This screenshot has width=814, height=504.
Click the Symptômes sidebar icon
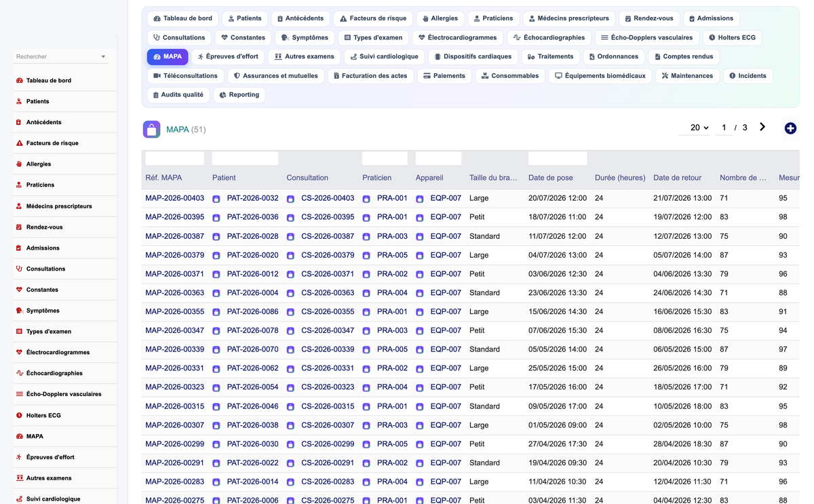point(19,311)
